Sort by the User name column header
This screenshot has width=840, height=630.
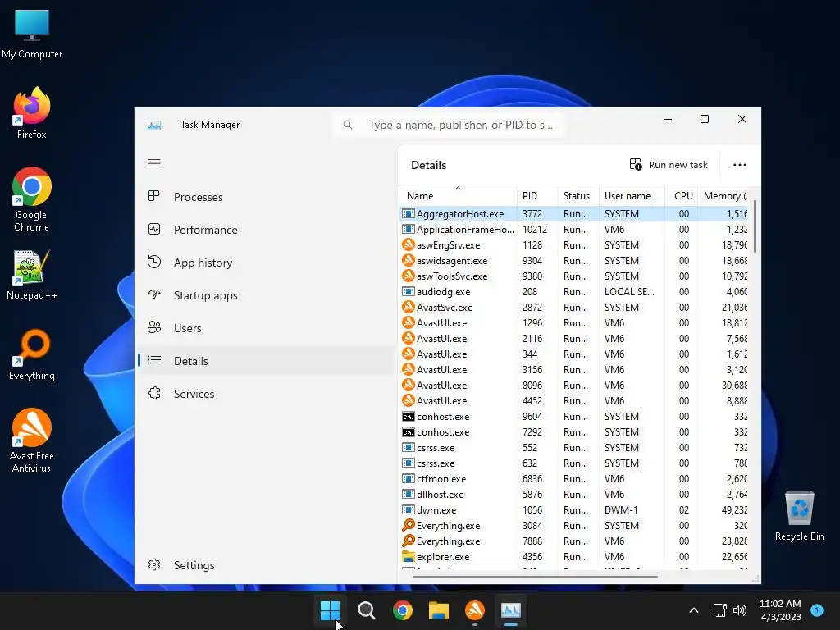pyautogui.click(x=632, y=195)
